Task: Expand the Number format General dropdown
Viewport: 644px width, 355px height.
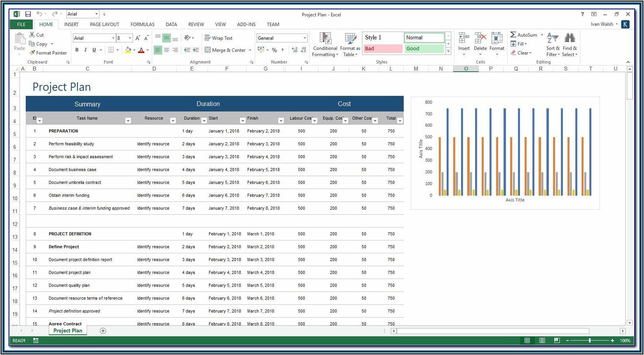Action: point(305,38)
